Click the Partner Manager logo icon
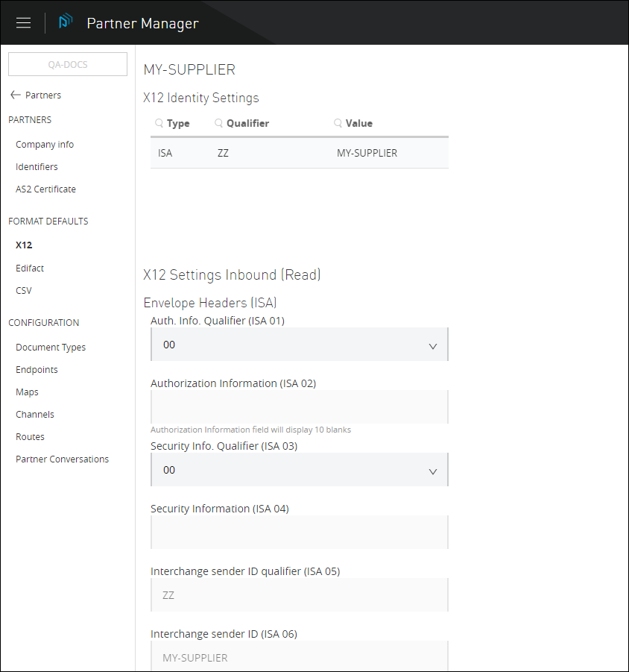Image resolution: width=629 pixels, height=672 pixels. point(66,21)
